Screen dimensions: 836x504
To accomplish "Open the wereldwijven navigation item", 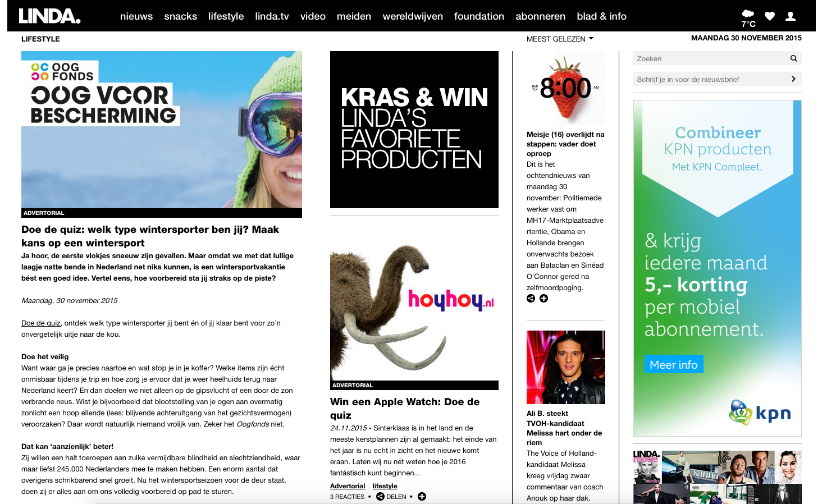I will click(412, 17).
